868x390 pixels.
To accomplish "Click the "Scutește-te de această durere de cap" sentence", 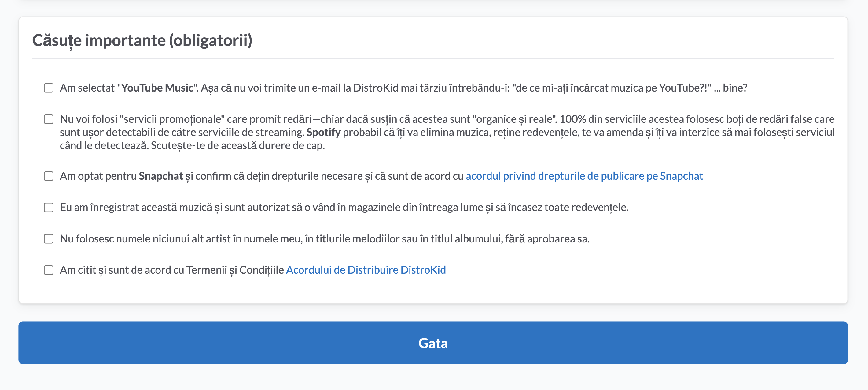I will (237, 145).
